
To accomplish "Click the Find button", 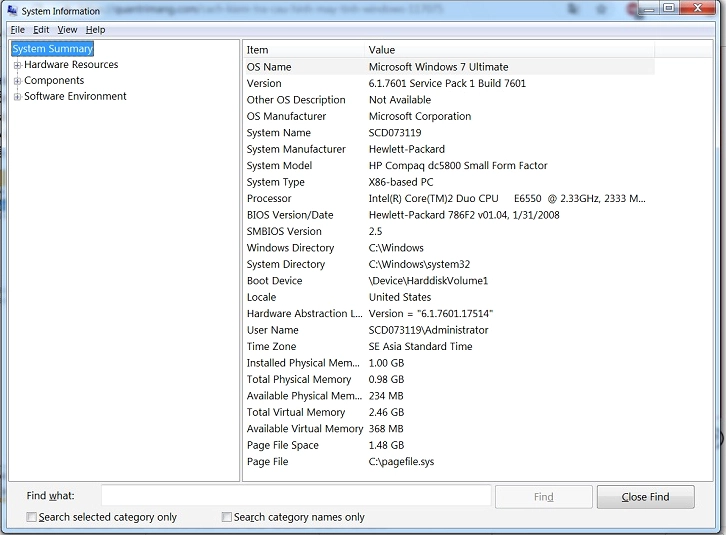I will tap(544, 497).
